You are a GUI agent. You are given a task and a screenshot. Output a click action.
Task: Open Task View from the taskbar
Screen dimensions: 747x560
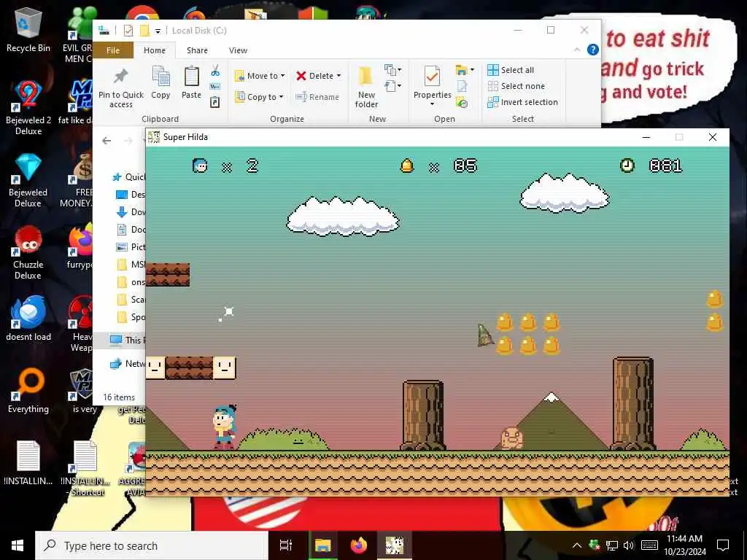click(286, 545)
